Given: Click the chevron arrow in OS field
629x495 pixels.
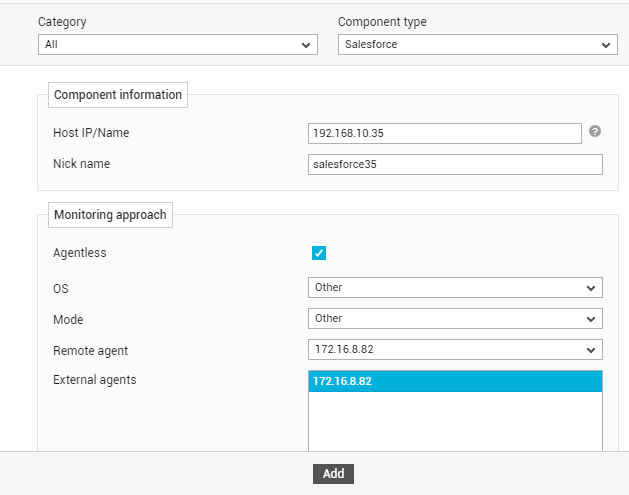Looking at the screenshot, I should tap(590, 288).
